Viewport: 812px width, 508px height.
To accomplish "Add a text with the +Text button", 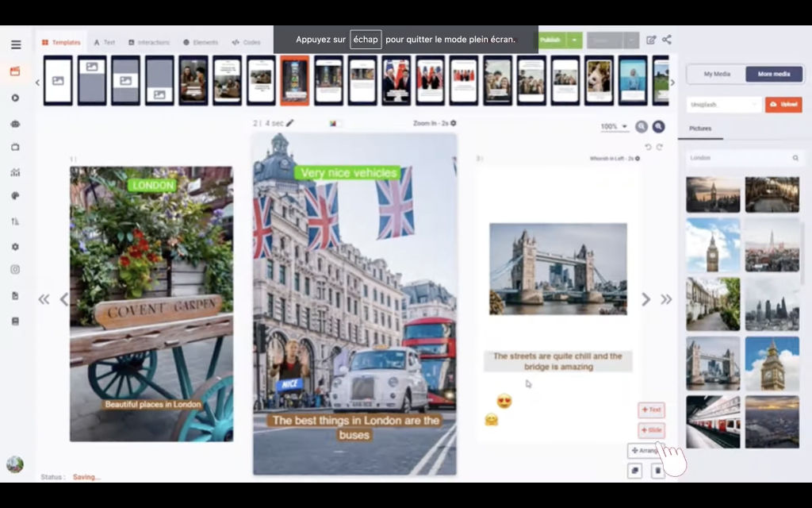I will 652,410.
